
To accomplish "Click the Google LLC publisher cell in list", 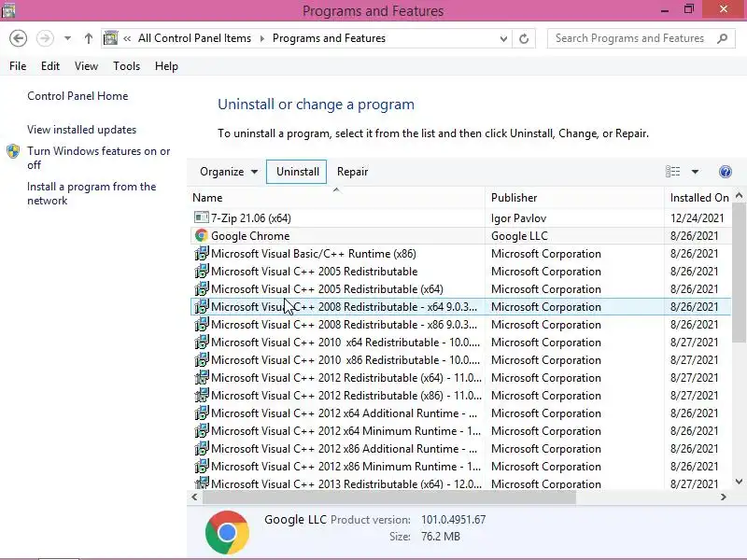I will point(519,236).
